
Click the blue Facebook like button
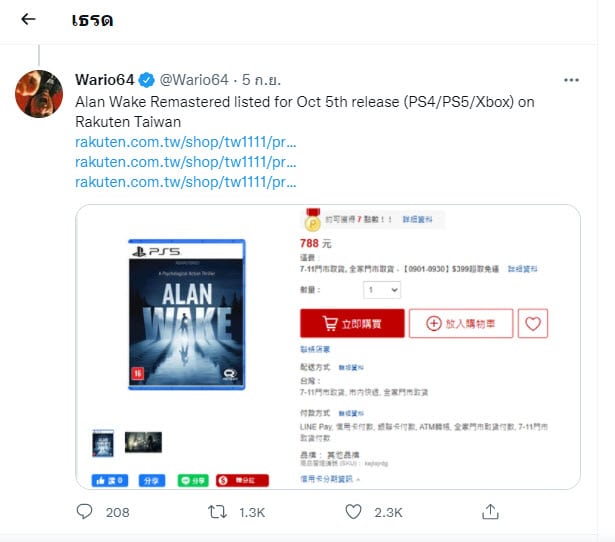click(x=110, y=480)
